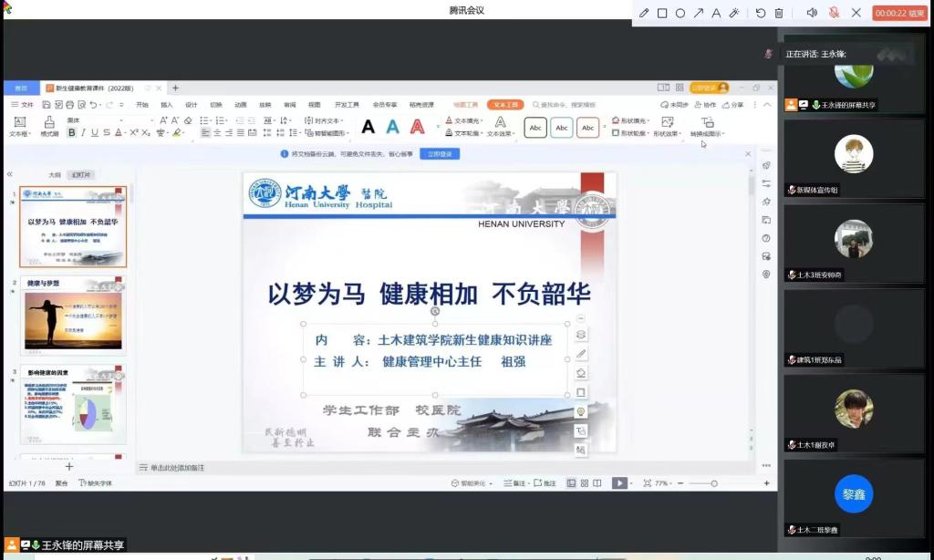The width and height of the screenshot is (934, 560).
Task: Toggle the red muted microphone
Action: (x=834, y=13)
